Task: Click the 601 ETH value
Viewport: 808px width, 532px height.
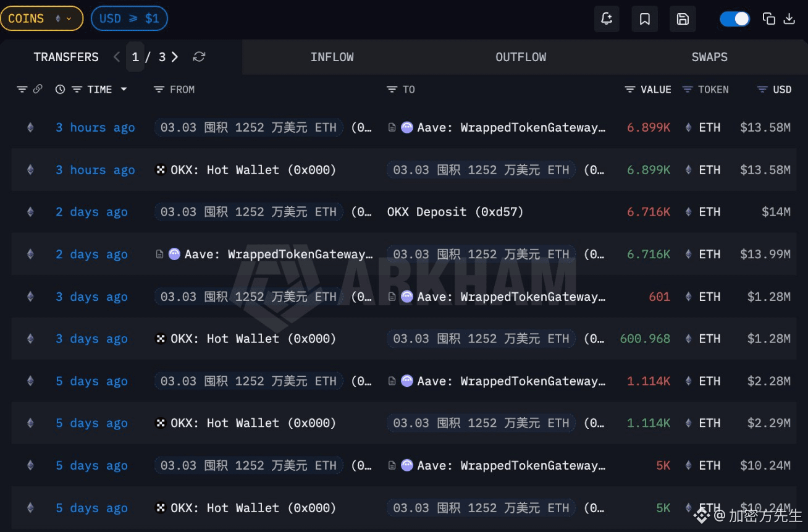Action: click(660, 297)
